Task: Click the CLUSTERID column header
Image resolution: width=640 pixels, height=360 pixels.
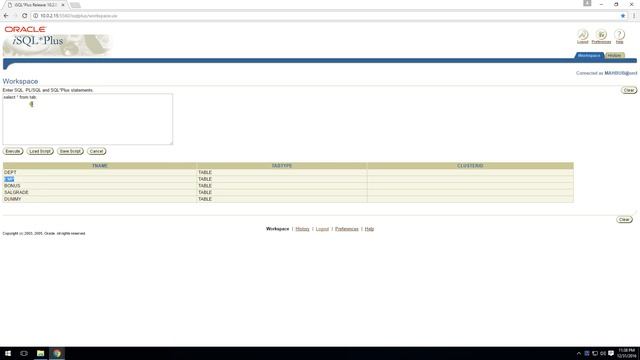Action: [470, 166]
